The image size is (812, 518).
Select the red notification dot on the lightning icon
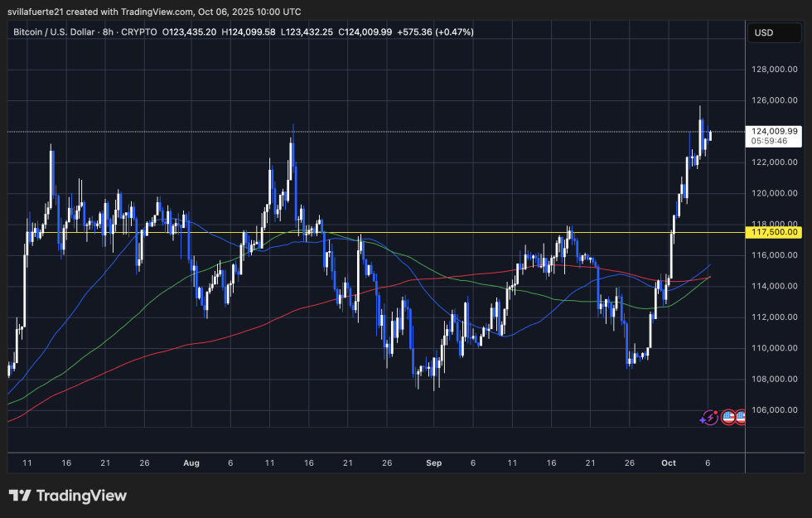pos(716,412)
